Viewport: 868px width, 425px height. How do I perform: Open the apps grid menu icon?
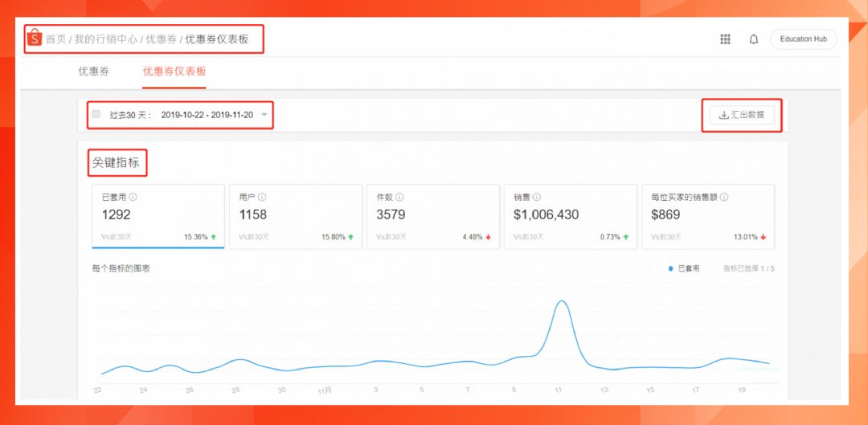click(x=726, y=39)
